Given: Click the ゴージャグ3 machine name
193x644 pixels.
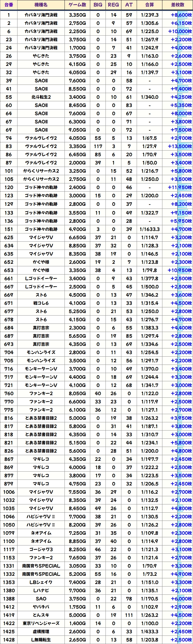Looking at the screenshot, I should 41,549.
